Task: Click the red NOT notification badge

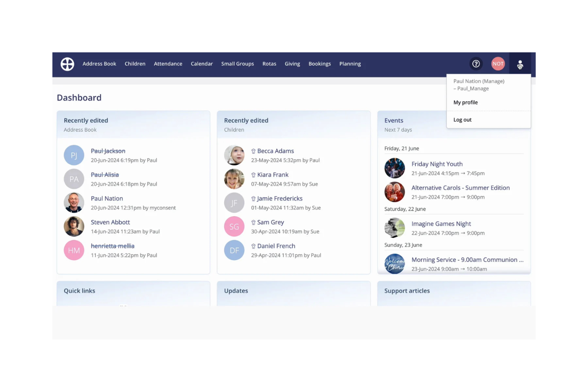Action: pyautogui.click(x=498, y=64)
